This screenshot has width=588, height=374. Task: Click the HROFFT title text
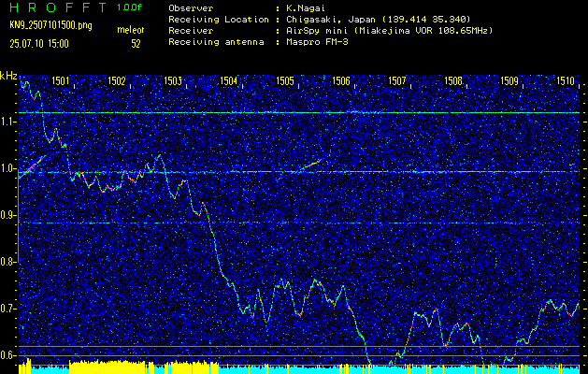pyautogui.click(x=58, y=7)
